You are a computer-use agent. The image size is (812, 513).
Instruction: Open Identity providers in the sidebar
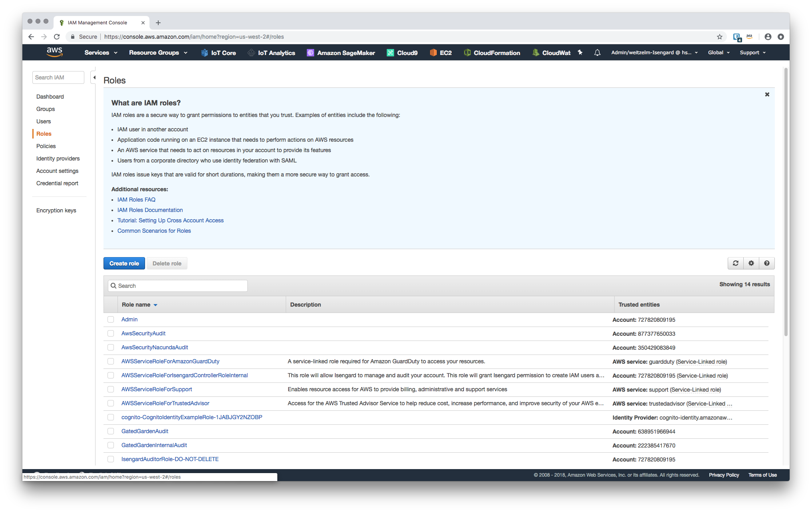pyautogui.click(x=58, y=158)
